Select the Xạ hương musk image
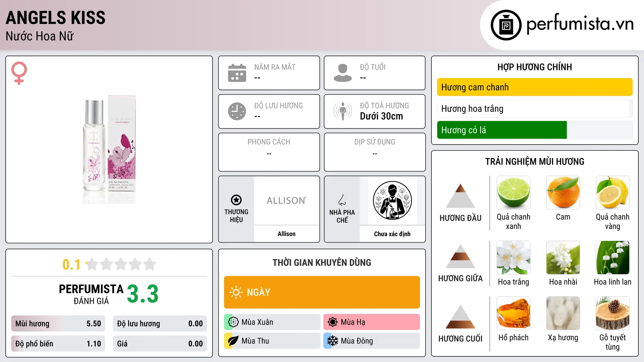Image resolution: width=644 pixels, height=362 pixels. [x=563, y=313]
